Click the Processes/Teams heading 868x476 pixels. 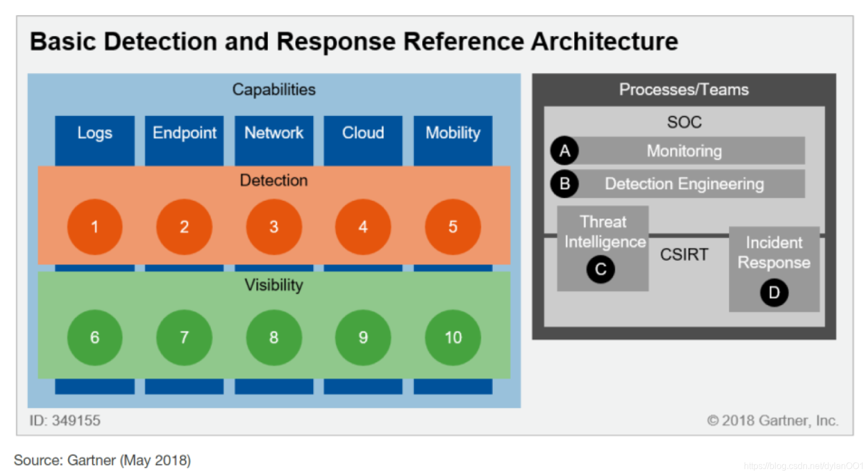pyautogui.click(x=684, y=89)
